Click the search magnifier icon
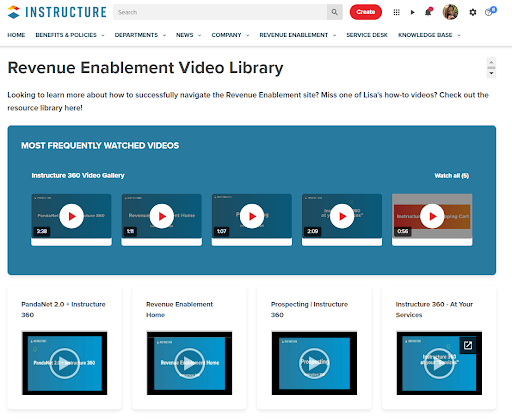Viewport: 512px width, 419px height. point(334,12)
